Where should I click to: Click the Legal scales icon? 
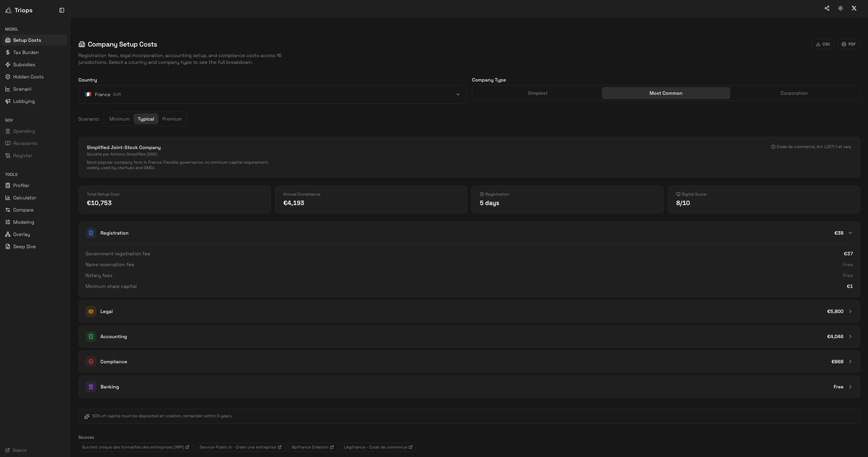coord(91,312)
